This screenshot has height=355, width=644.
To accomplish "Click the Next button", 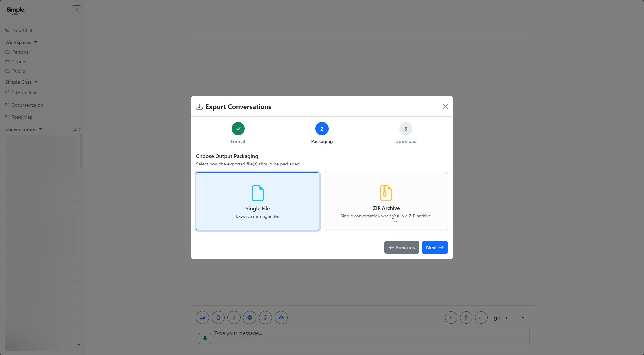I will [x=434, y=247].
